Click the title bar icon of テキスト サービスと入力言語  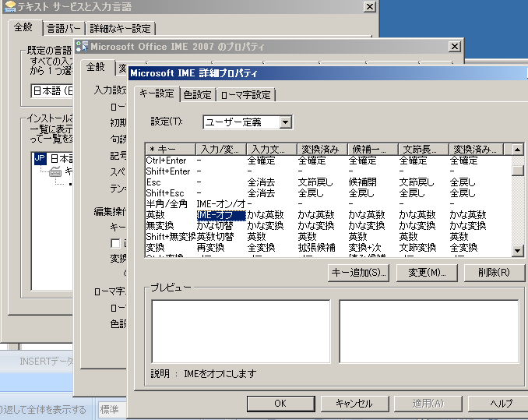[10, 6]
